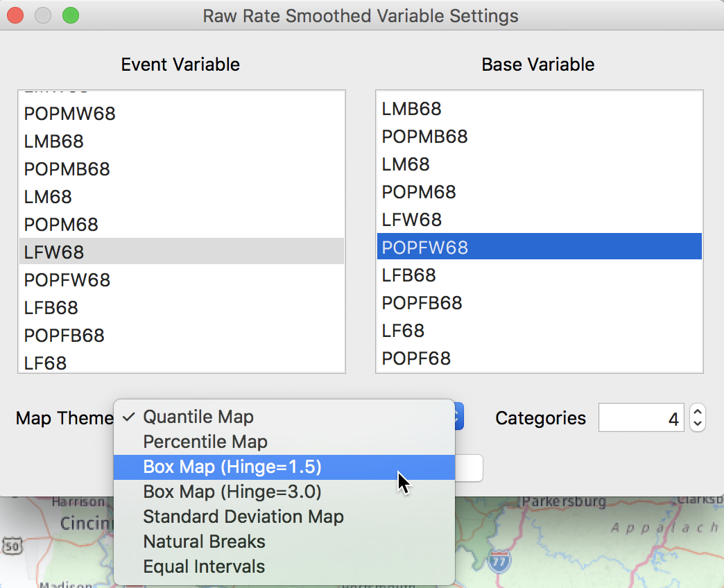Close the Variable Settings dialog window
This screenshot has width=724, height=588.
[15, 16]
